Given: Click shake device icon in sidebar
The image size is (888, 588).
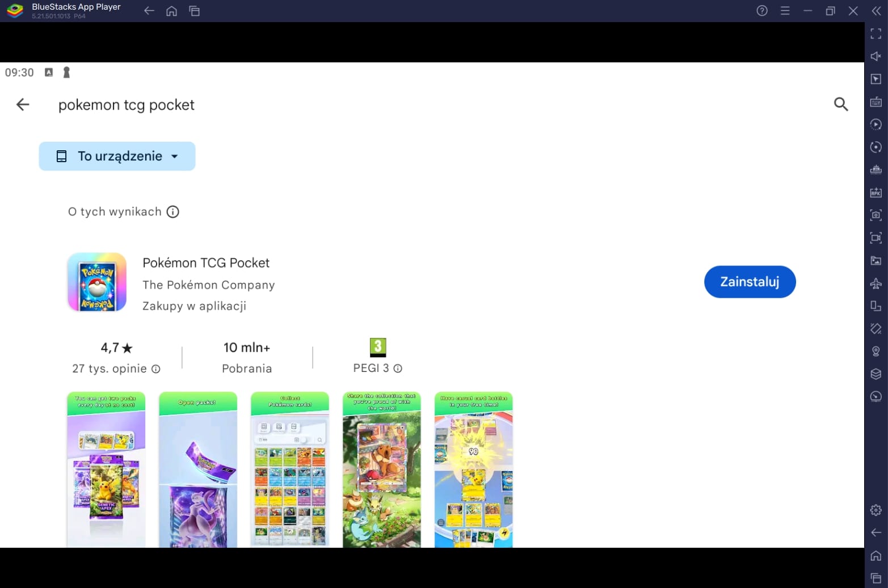Looking at the screenshot, I should point(876,329).
